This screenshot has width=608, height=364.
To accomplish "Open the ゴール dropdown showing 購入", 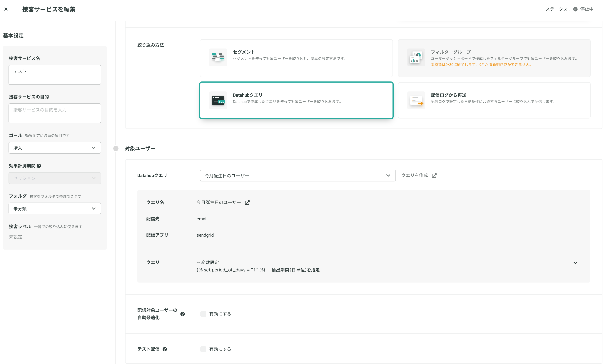I will coord(55,148).
